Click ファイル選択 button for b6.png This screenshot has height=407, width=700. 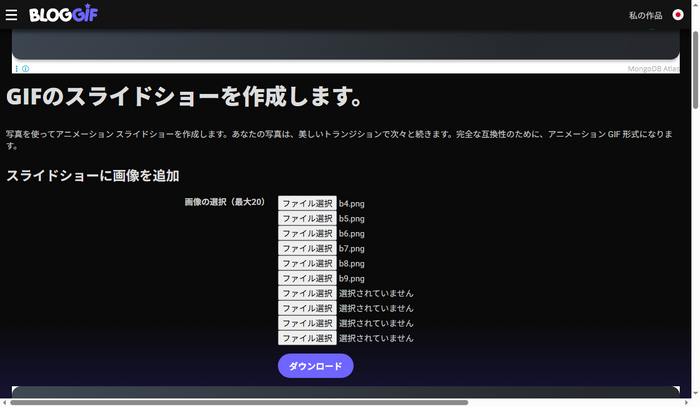(307, 233)
